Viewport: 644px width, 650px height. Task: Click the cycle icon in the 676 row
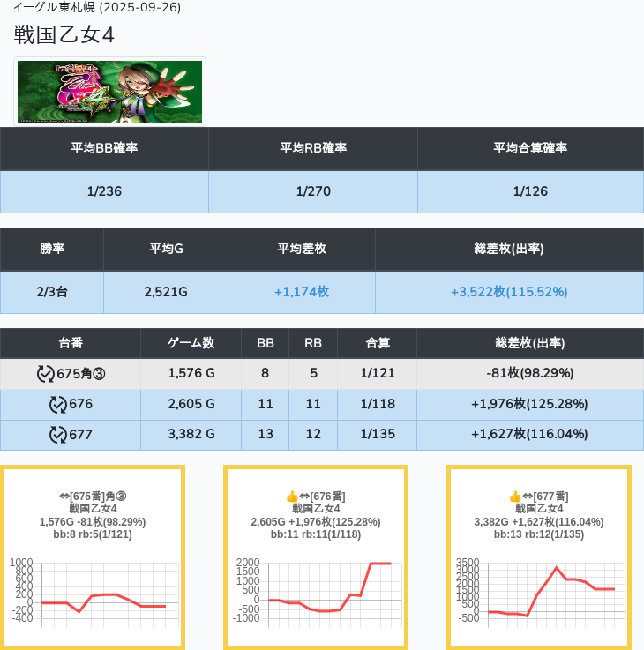pos(57,405)
